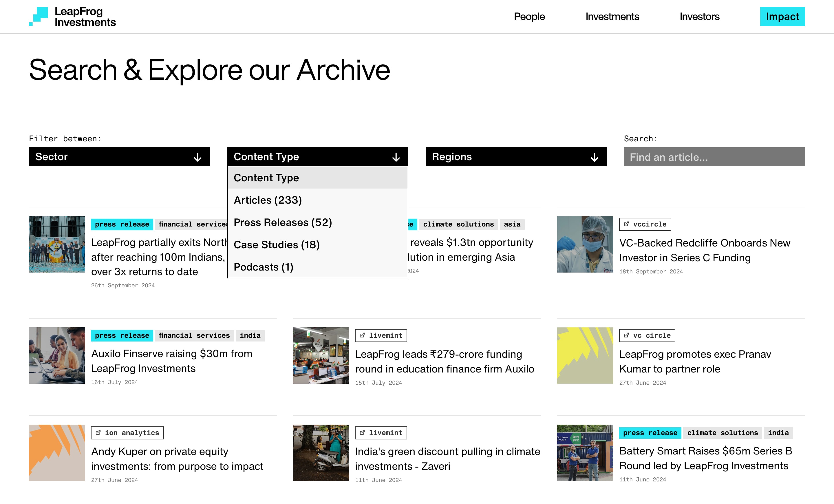This screenshot has width=834, height=504.
Task: Click the LeapFrog Investments logo icon
Action: pos(39,16)
